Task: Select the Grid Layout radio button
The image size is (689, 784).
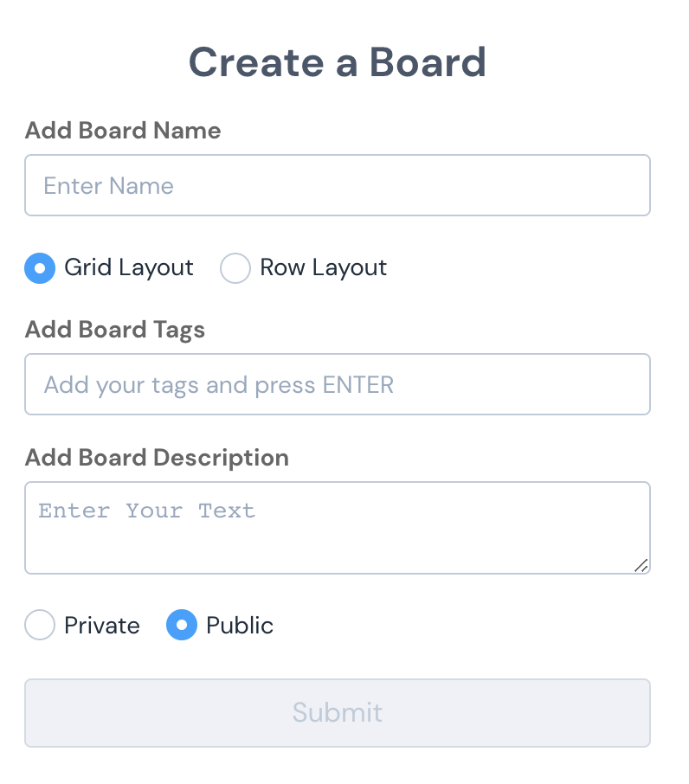Action: (40, 268)
